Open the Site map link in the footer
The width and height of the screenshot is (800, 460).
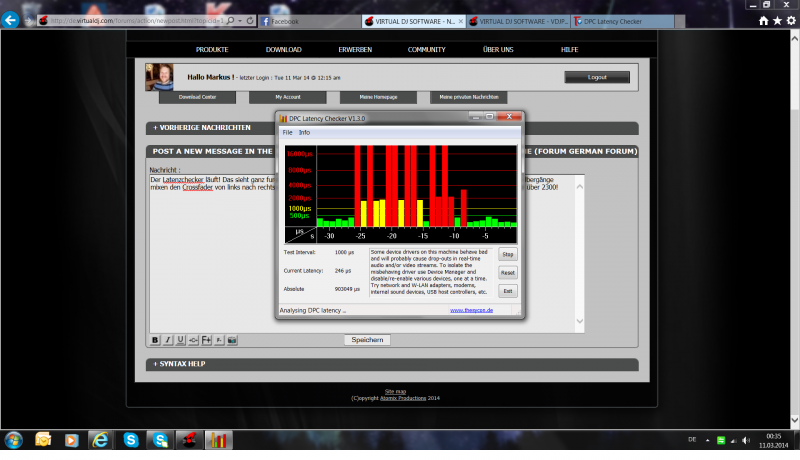395,392
